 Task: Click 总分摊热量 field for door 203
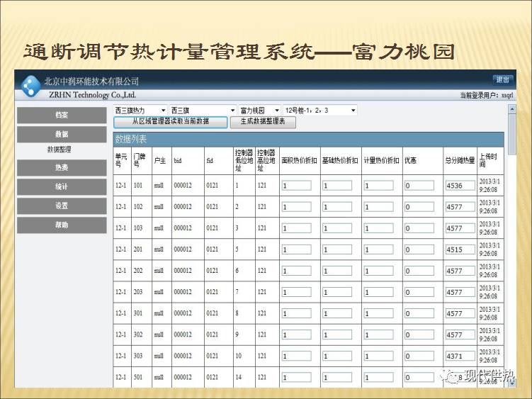coord(460,292)
